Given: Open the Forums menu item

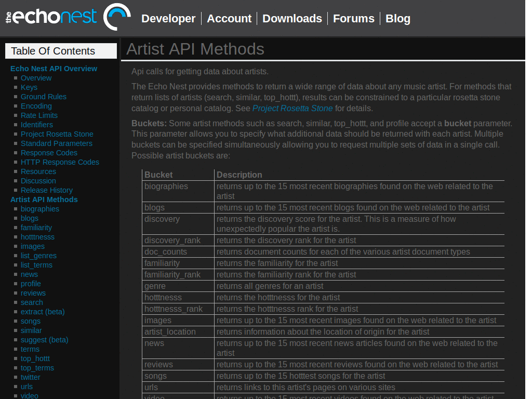Looking at the screenshot, I should [x=353, y=18].
